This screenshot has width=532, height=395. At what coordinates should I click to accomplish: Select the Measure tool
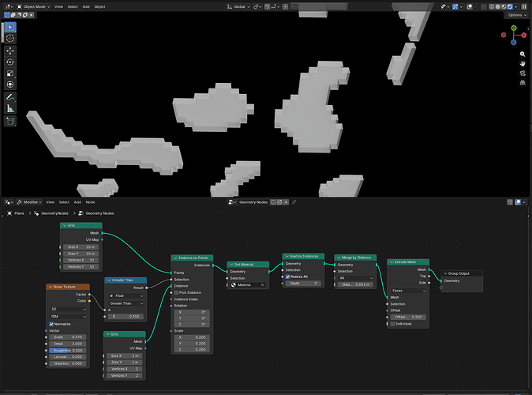pyautogui.click(x=10, y=109)
